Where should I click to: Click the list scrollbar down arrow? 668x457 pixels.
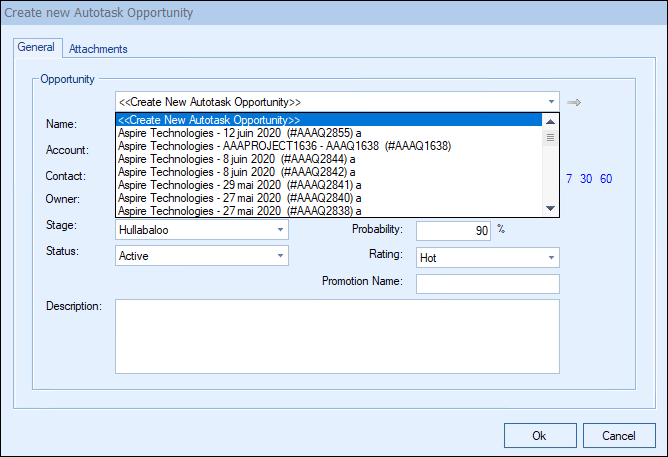click(550, 208)
